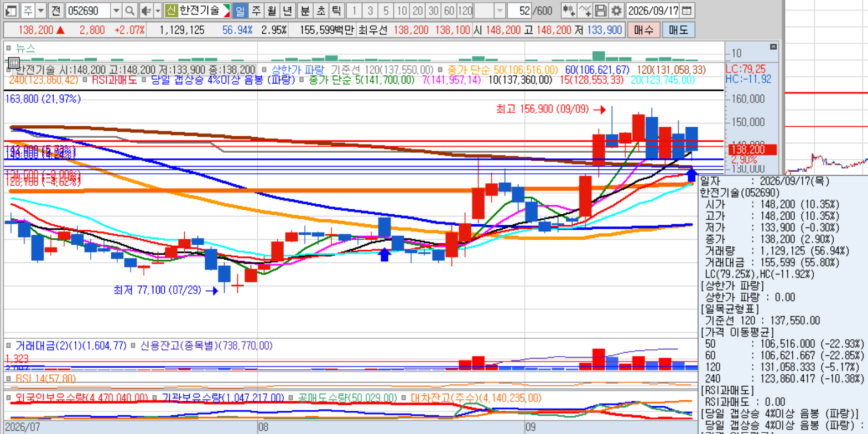Select the 일 daily chart period
Viewport: 868px width, 434px height.
240,11
